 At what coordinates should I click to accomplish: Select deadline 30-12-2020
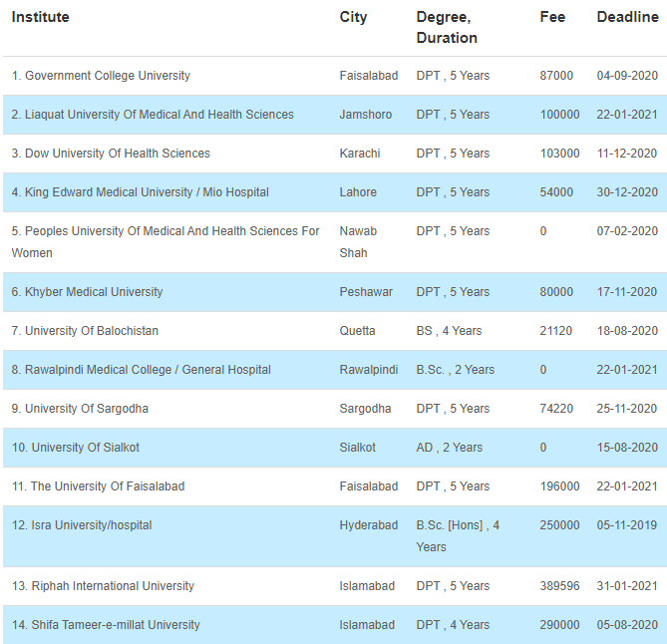tap(627, 192)
